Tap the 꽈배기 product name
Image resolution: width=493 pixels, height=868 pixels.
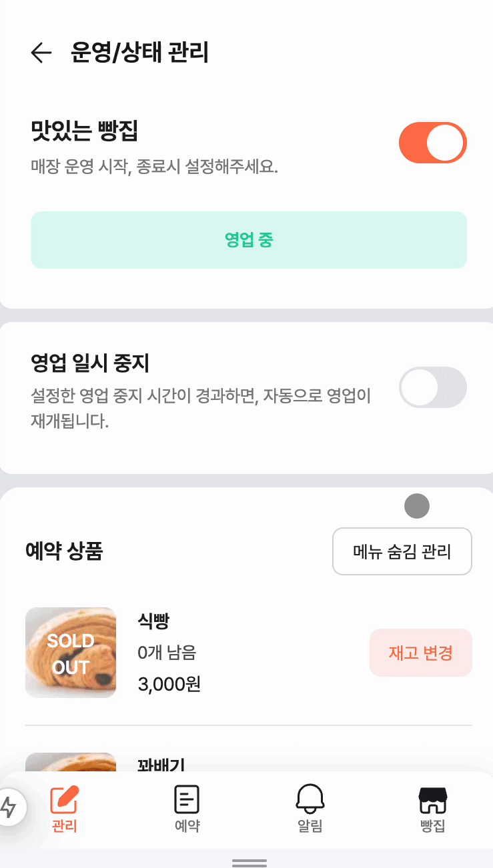point(161,764)
